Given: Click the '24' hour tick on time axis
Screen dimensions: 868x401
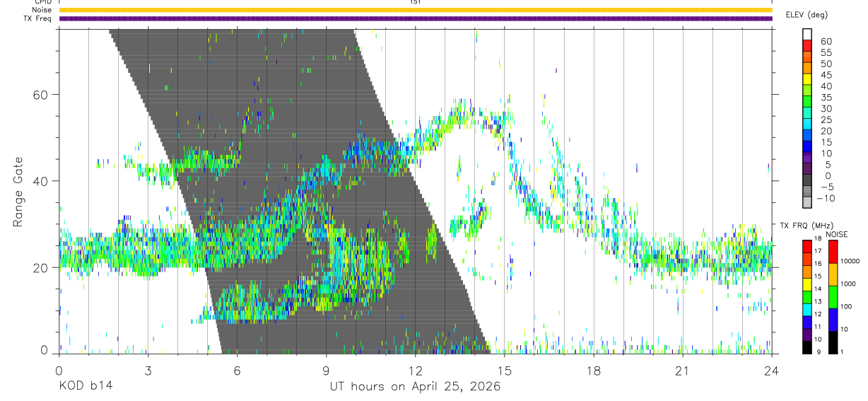Looking at the screenshot, I should pos(772,371).
